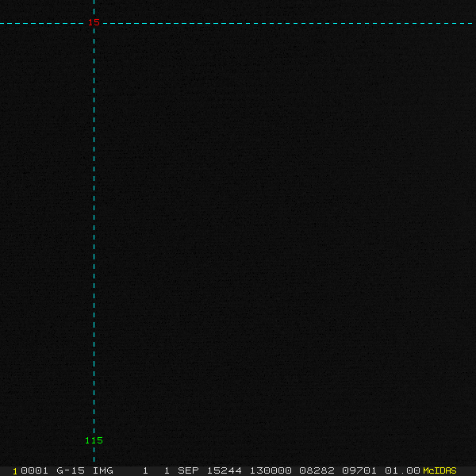Select the G-15 satellite label
476x476 pixels.
click(71, 470)
